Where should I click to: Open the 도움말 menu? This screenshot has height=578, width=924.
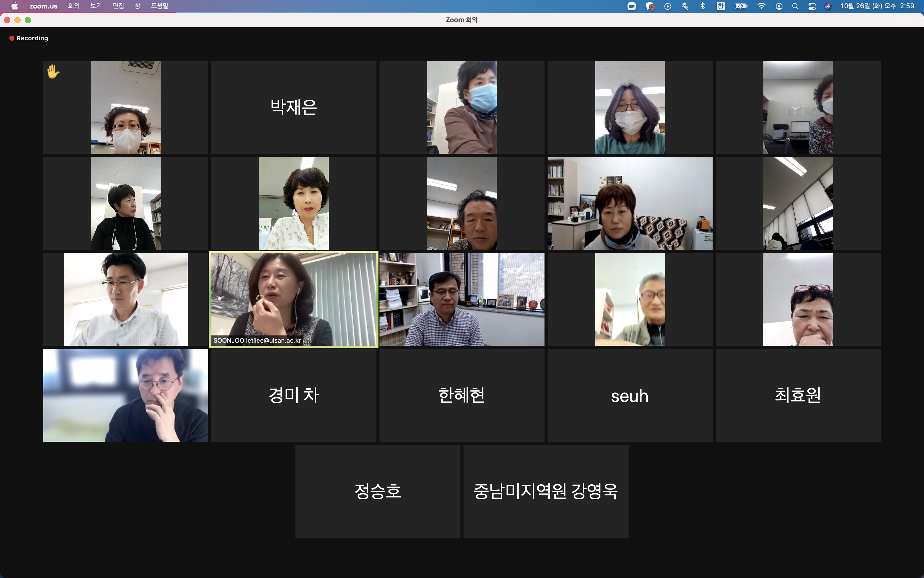[160, 6]
